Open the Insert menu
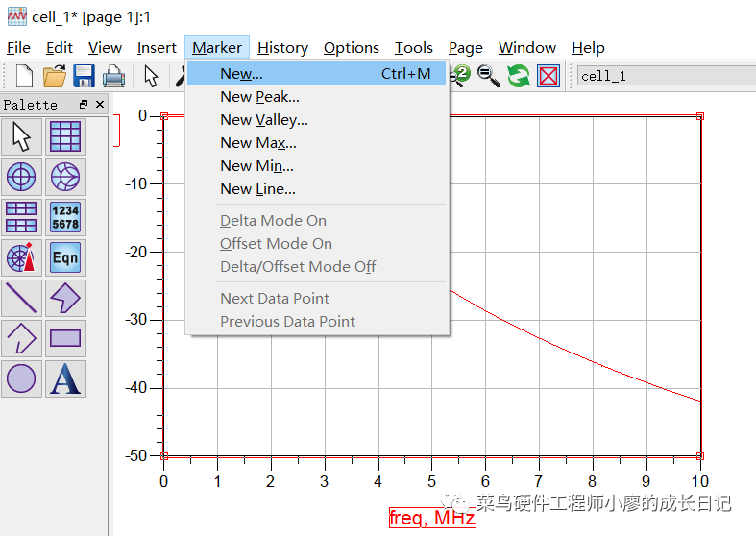This screenshot has width=756, height=536. [x=157, y=48]
